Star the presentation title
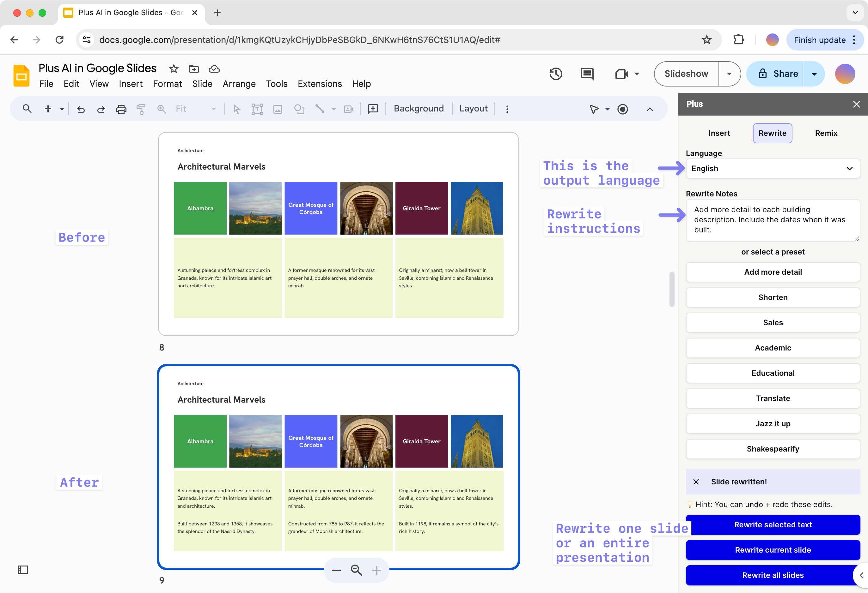The width and height of the screenshot is (868, 593). point(174,69)
